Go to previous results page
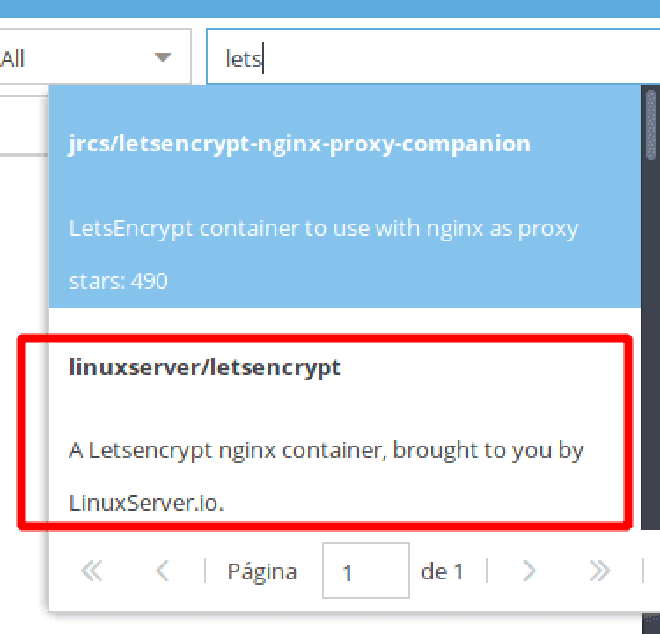 pyautogui.click(x=162, y=571)
